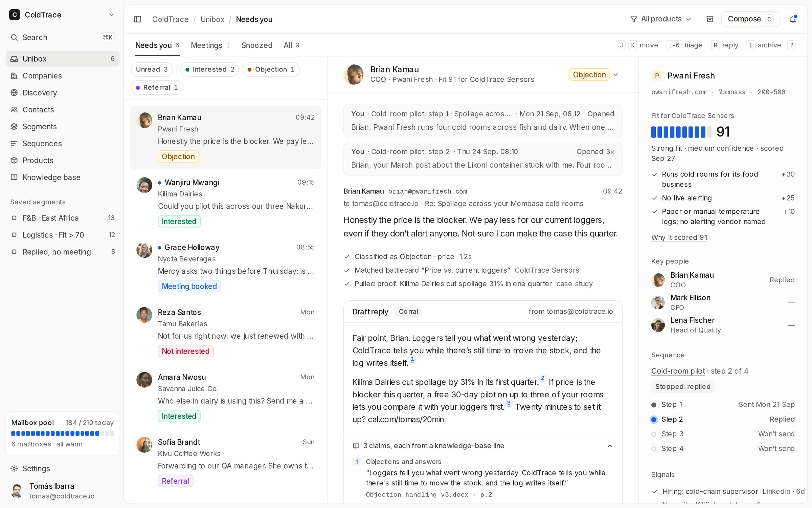Click the keyboard shortcuts help question mark

tap(791, 45)
